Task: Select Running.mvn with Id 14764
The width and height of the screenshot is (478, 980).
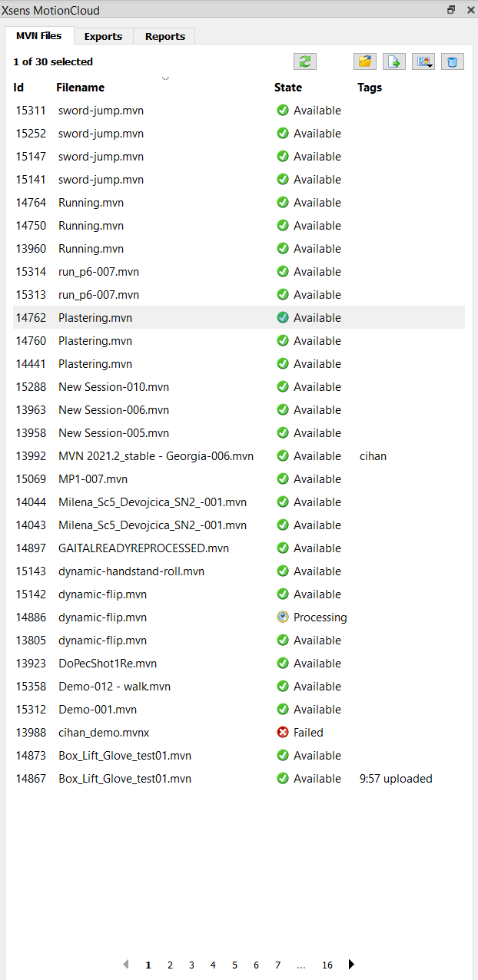Action: [91, 202]
